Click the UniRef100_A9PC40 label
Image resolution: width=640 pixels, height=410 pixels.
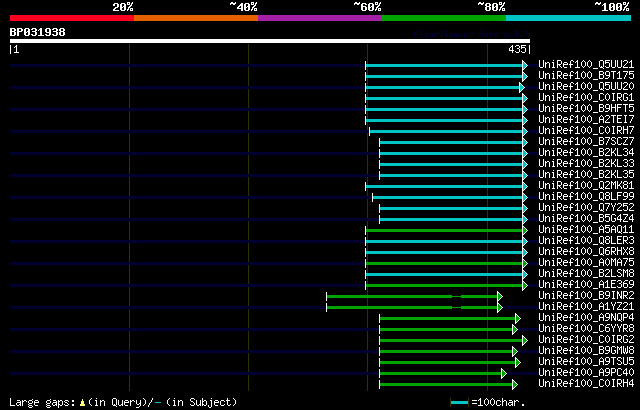coord(586,373)
